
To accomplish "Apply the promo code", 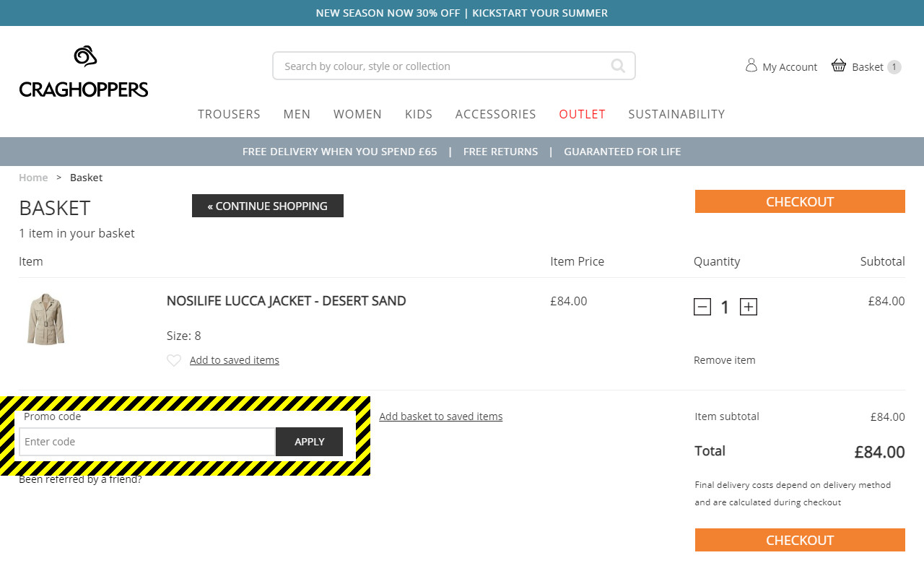I will tap(309, 442).
